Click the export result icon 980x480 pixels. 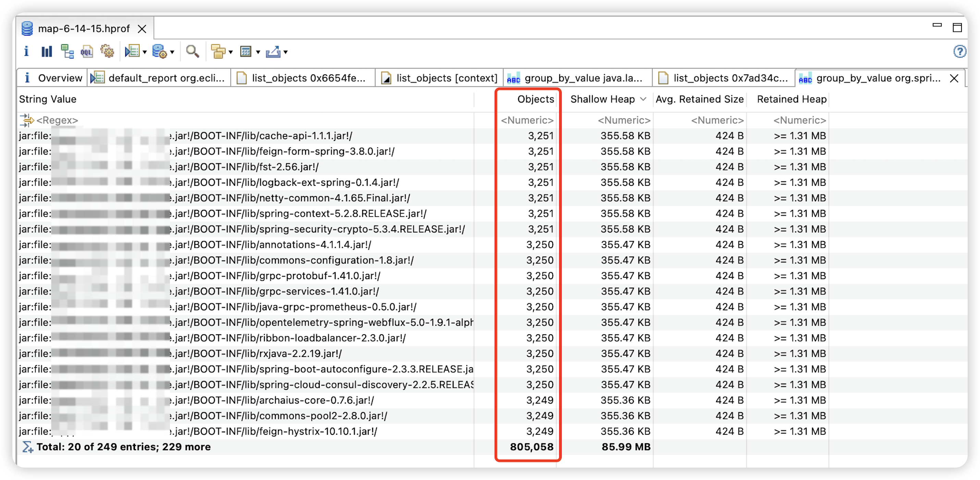273,51
